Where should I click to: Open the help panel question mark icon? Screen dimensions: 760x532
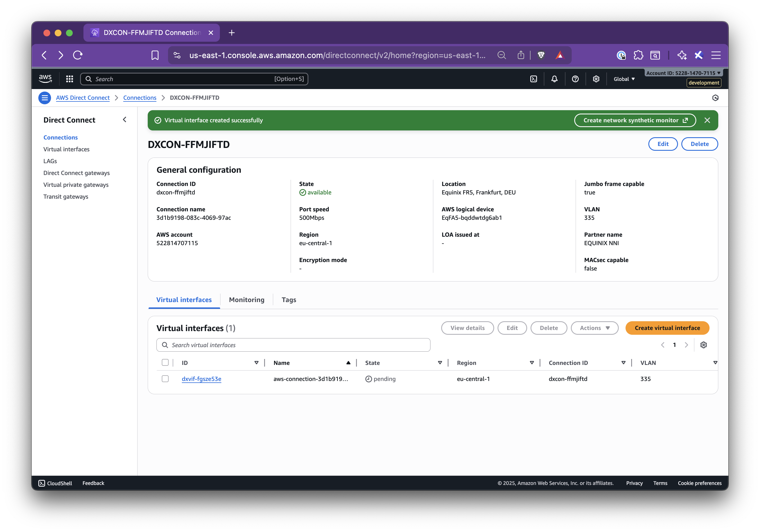[575, 79]
